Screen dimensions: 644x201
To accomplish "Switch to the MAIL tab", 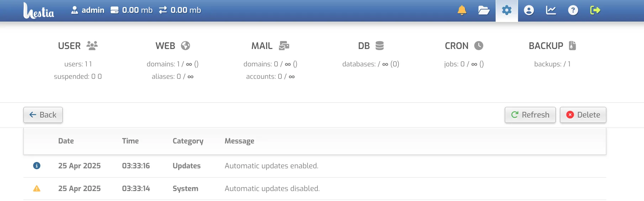I will [270, 46].
